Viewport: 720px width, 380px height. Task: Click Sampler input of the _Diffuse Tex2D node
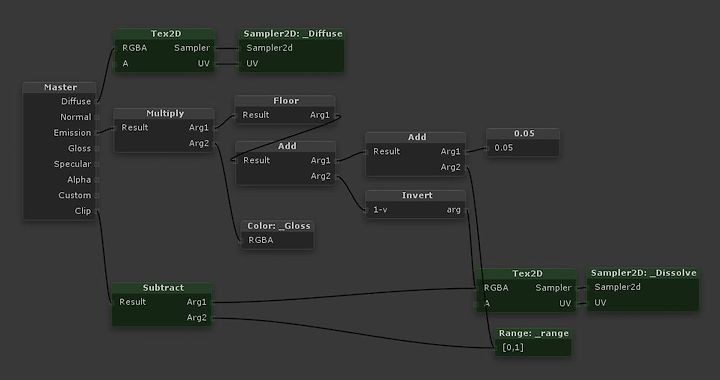click(x=191, y=48)
